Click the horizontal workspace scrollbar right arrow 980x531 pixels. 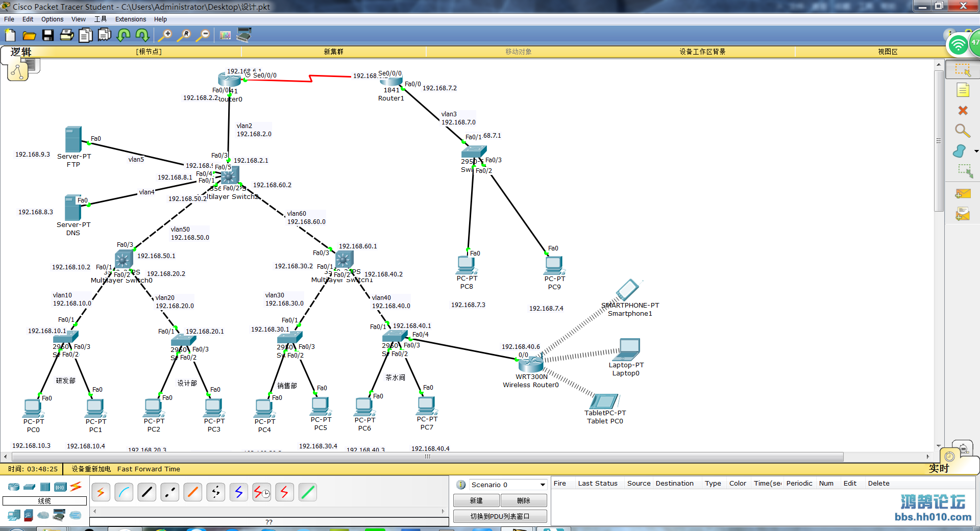tap(928, 457)
